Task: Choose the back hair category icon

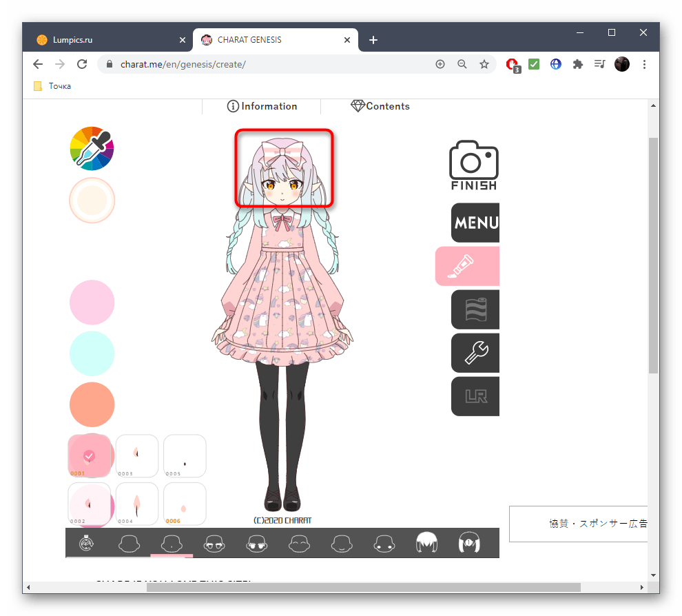Action: pyautogui.click(x=470, y=544)
